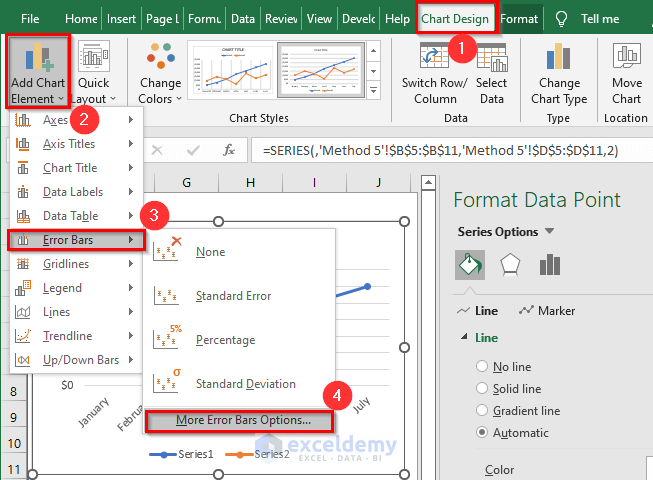Click the formula bar cancel X
Image resolution: width=653 pixels, height=480 pixels.
(x=157, y=150)
